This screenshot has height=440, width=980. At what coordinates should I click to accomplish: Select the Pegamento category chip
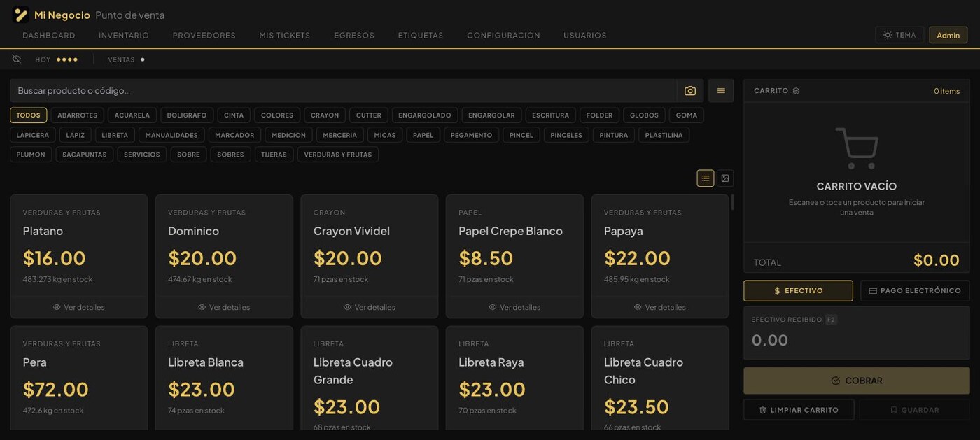(x=471, y=135)
